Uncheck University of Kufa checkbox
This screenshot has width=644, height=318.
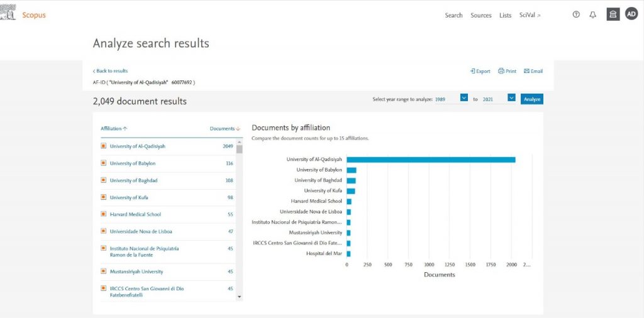click(104, 197)
